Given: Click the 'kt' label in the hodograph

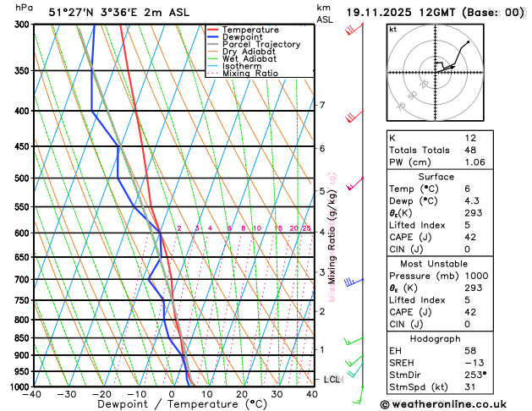Looking at the screenshot, I should point(393,30).
